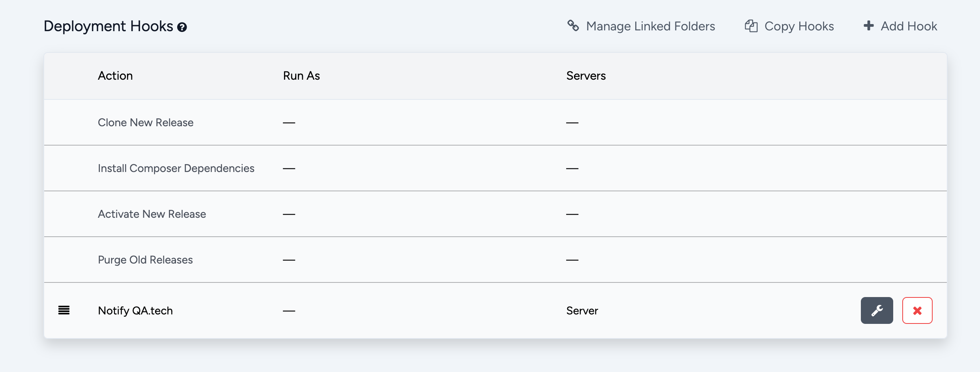Open Manage Linked Folders
Viewport: 980px width, 372px height.
click(x=650, y=26)
